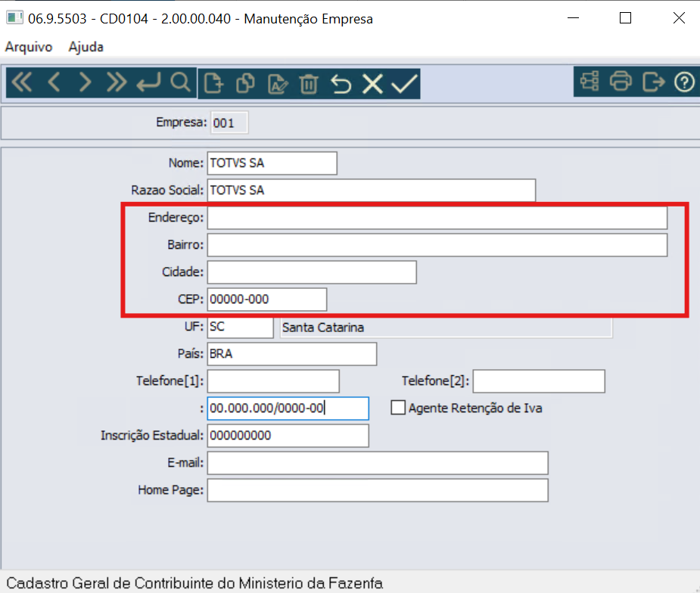Focus the Telefone[2] input field

[539, 381]
